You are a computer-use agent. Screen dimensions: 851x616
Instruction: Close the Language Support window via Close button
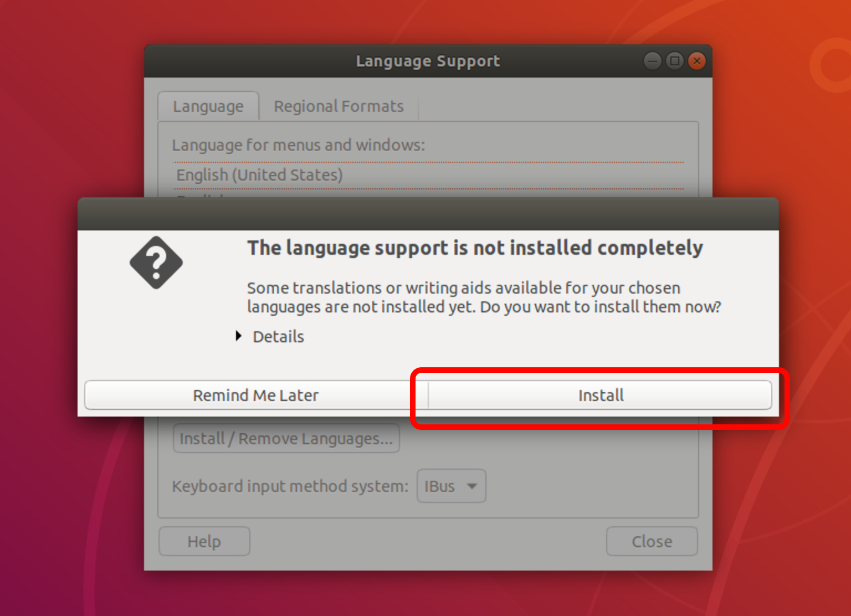[x=652, y=541]
